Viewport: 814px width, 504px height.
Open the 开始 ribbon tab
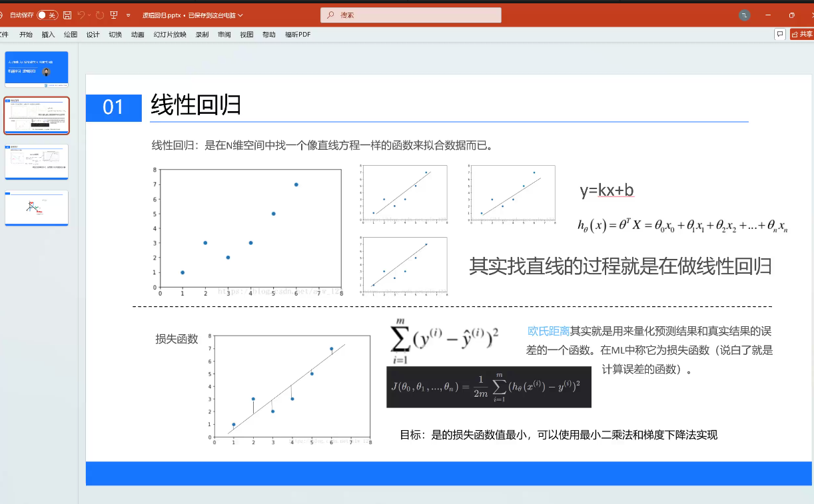[26, 35]
